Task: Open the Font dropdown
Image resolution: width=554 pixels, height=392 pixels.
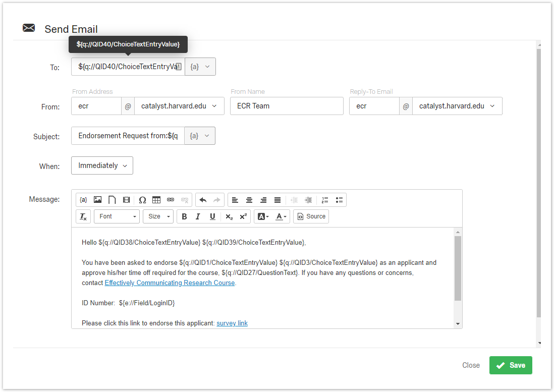Action: 117,216
